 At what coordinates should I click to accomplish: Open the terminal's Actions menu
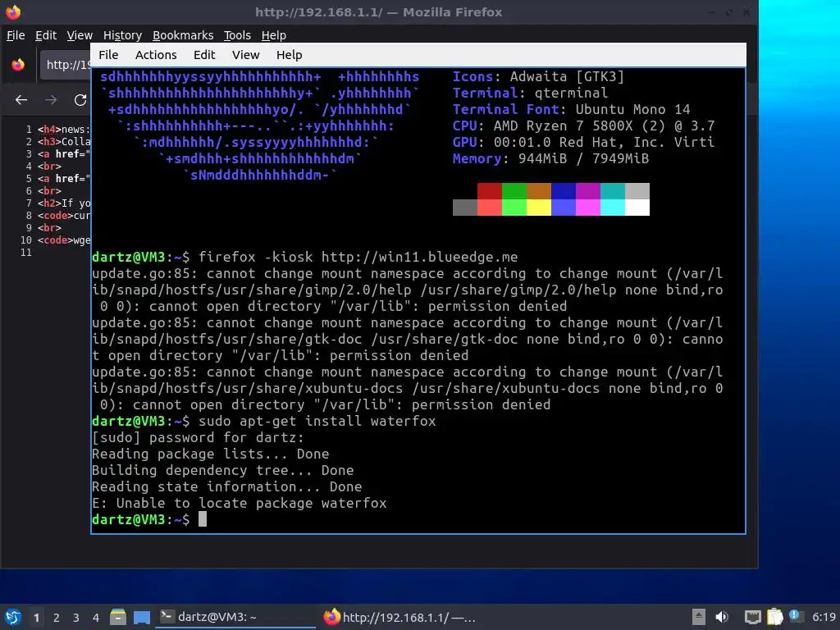click(x=156, y=55)
